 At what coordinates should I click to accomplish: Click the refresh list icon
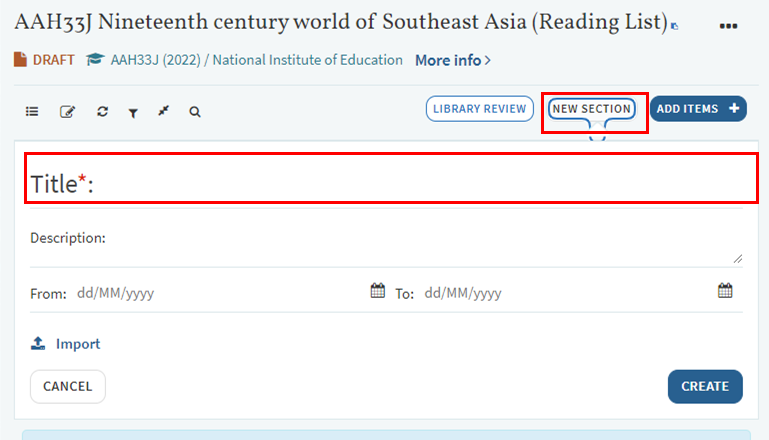[102, 112]
